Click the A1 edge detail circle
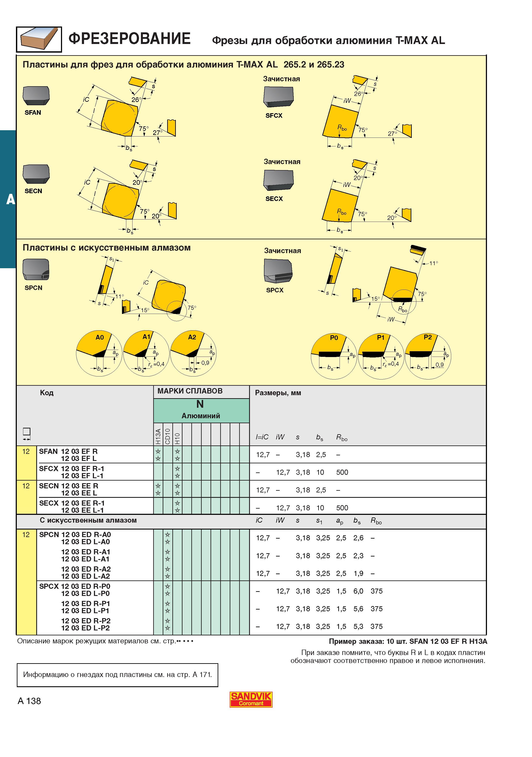The height and width of the screenshot is (757, 532). tap(146, 354)
